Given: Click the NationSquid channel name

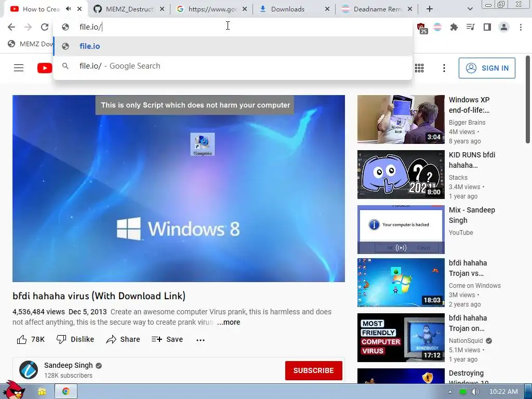Looking at the screenshot, I should tap(465, 341).
